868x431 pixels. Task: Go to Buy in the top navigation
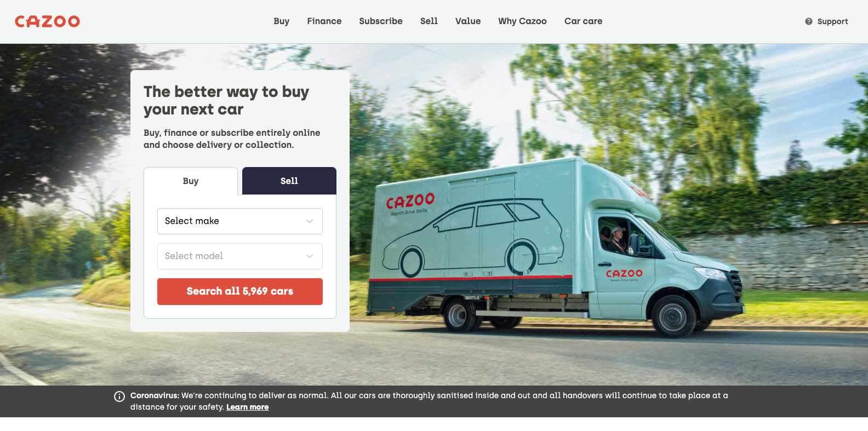[282, 21]
